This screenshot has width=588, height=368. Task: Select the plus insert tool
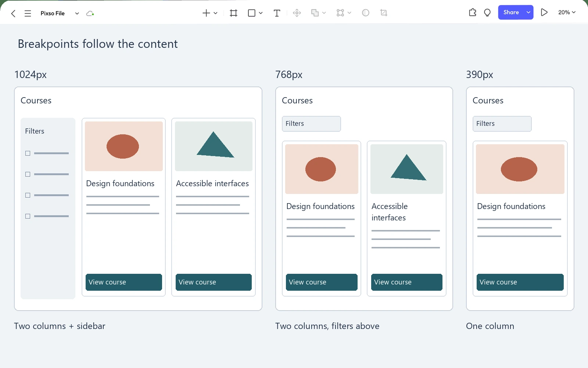pos(206,13)
